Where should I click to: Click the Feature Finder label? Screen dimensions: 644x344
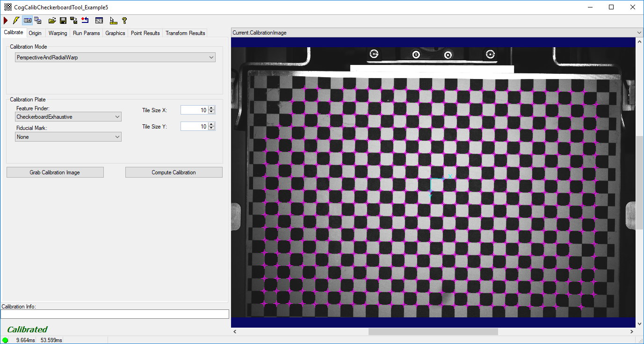[x=33, y=108]
